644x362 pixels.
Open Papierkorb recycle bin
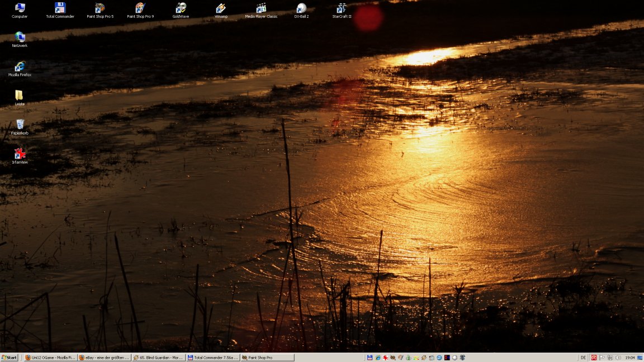20,127
